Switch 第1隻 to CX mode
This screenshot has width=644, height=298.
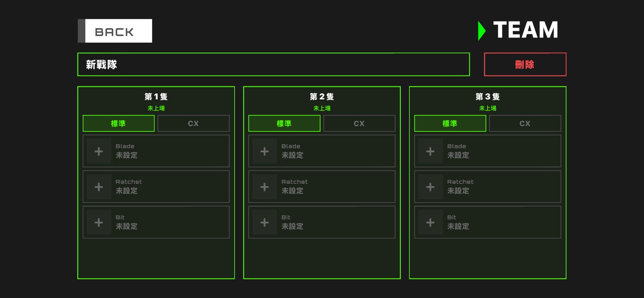(194, 123)
